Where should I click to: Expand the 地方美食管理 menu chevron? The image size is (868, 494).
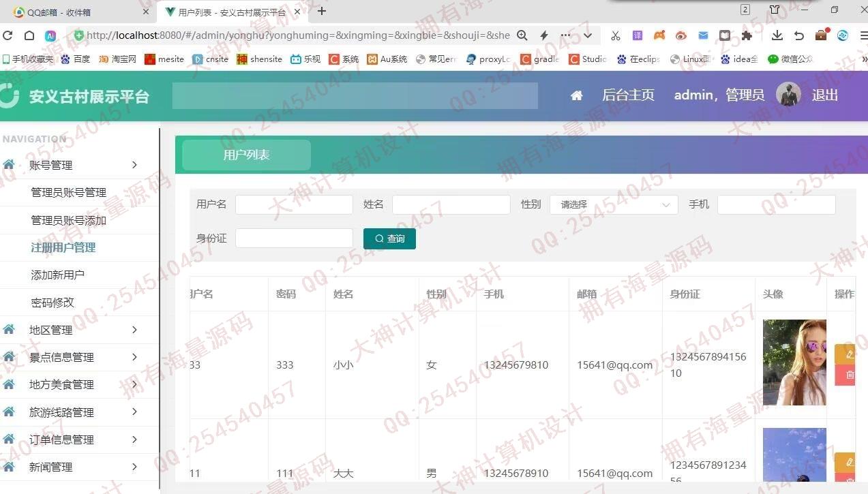pyautogui.click(x=134, y=384)
